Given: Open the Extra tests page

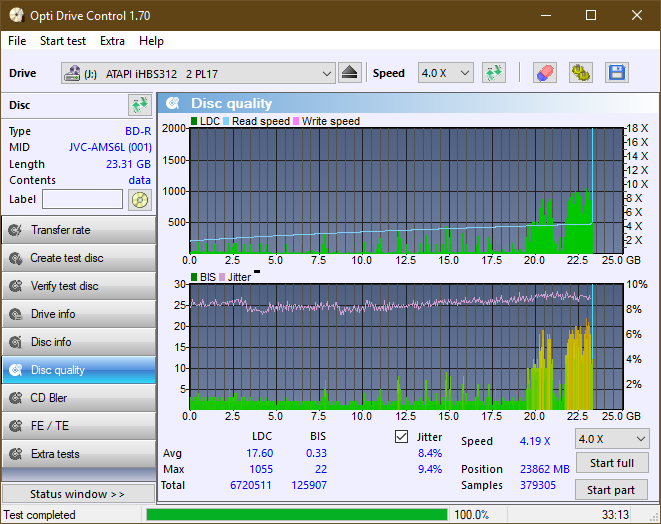Looking at the screenshot, I should [x=79, y=454].
